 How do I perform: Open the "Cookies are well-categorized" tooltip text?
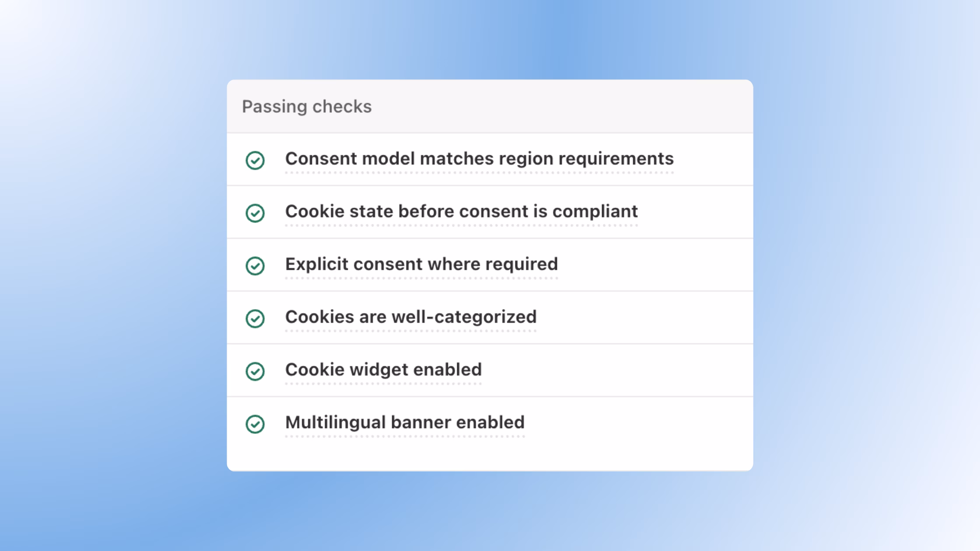pos(410,317)
